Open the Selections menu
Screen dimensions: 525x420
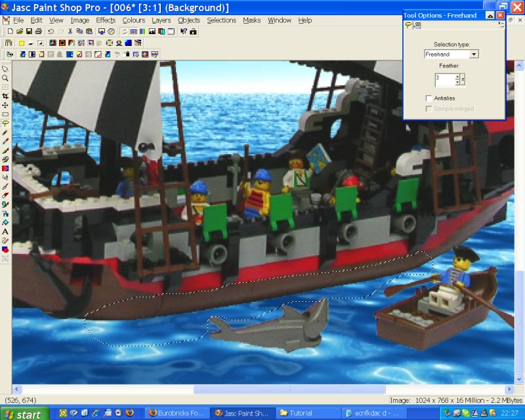(x=221, y=20)
